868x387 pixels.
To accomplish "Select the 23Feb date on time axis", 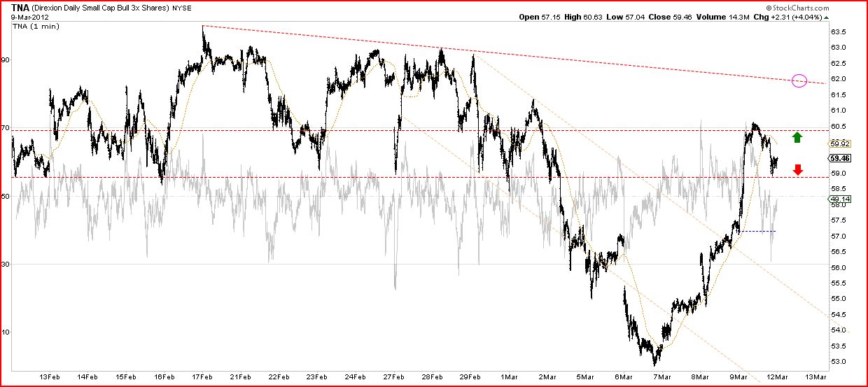I will tap(316, 376).
